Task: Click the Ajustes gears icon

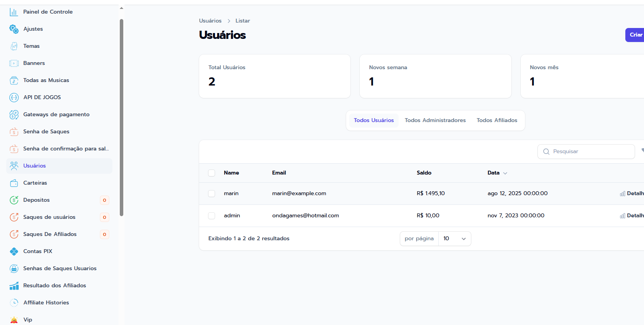Action: pyautogui.click(x=14, y=29)
